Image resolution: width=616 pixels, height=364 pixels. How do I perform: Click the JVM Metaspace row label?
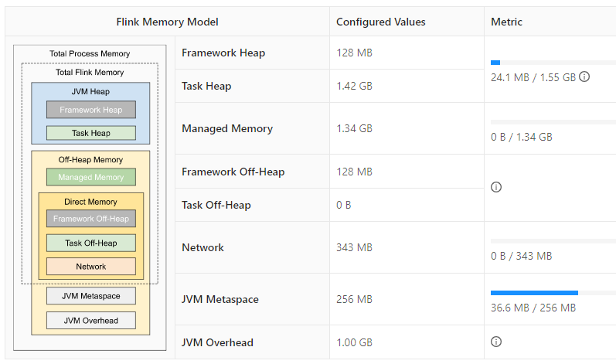(x=220, y=299)
